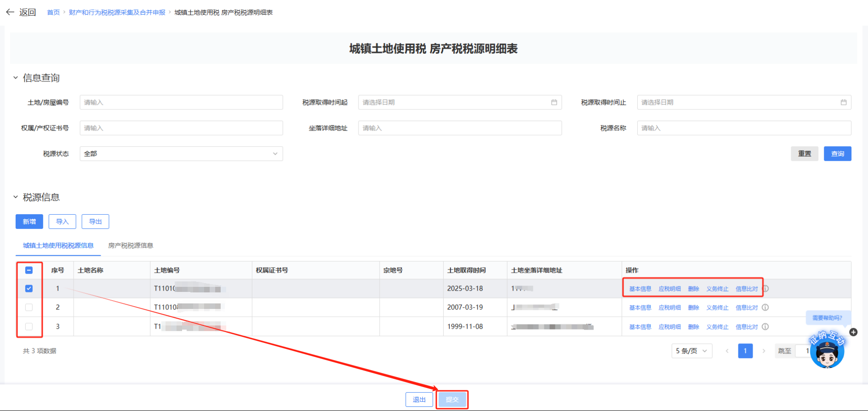This screenshot has height=411, width=868.
Task: Click the 跳至 page number input
Action: [x=805, y=351]
